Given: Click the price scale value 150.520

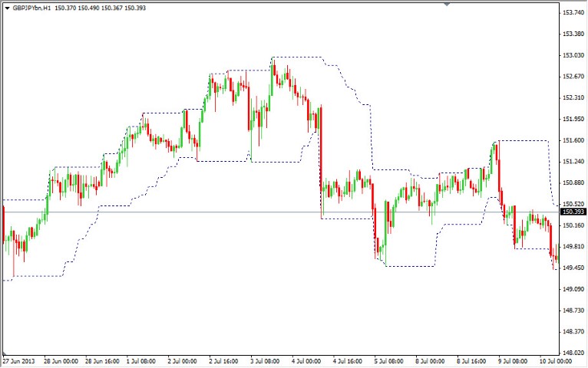Looking at the screenshot, I should pyautogui.click(x=573, y=204).
